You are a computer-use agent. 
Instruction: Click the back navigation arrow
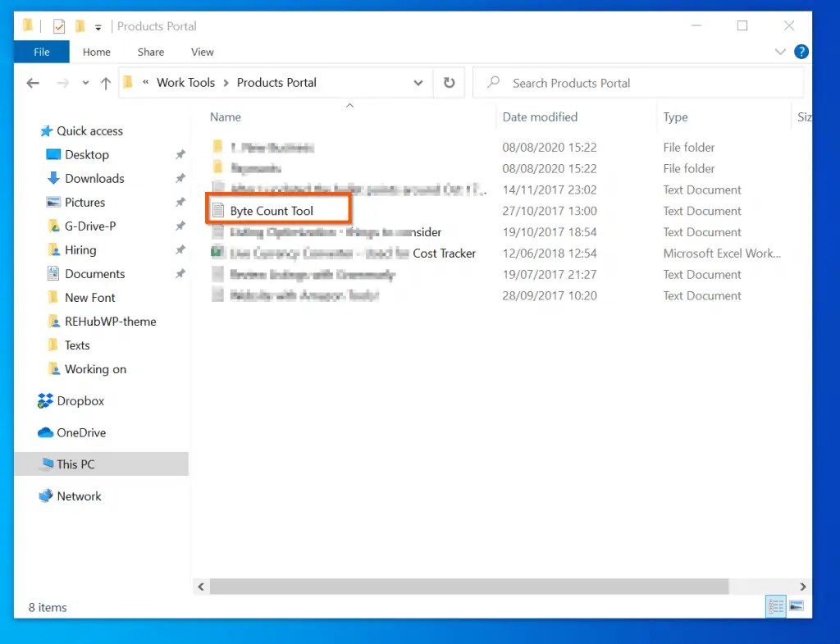(x=32, y=83)
